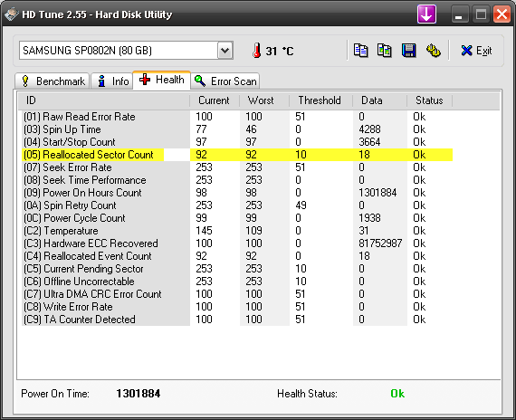The width and height of the screenshot is (516, 420).
Task: Select the (C7) Ultra DMA CRC Error Count row
Action: 237,294
